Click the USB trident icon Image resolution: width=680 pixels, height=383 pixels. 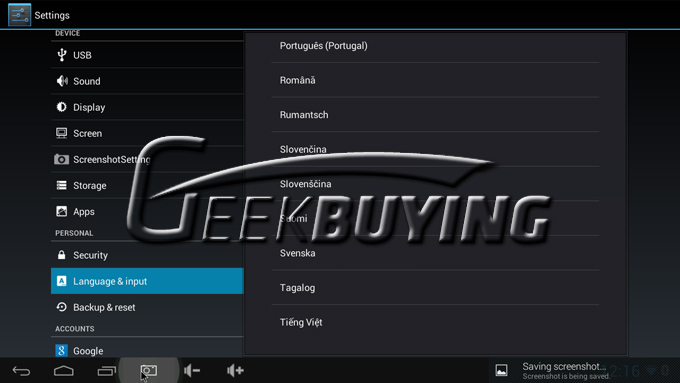pyautogui.click(x=62, y=55)
